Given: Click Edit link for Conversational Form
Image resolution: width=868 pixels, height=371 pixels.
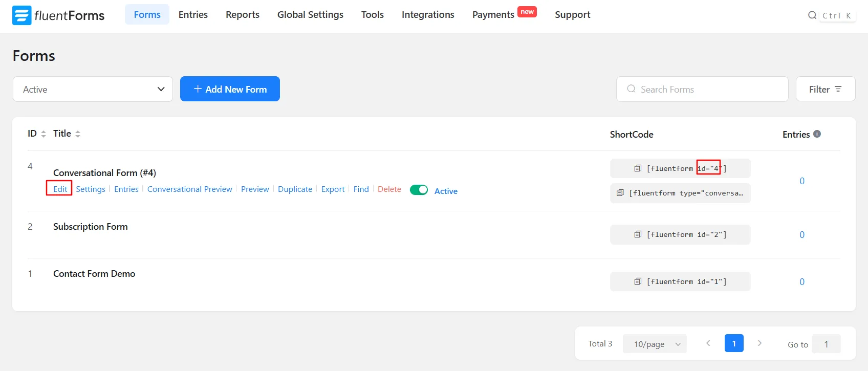Looking at the screenshot, I should [60, 189].
